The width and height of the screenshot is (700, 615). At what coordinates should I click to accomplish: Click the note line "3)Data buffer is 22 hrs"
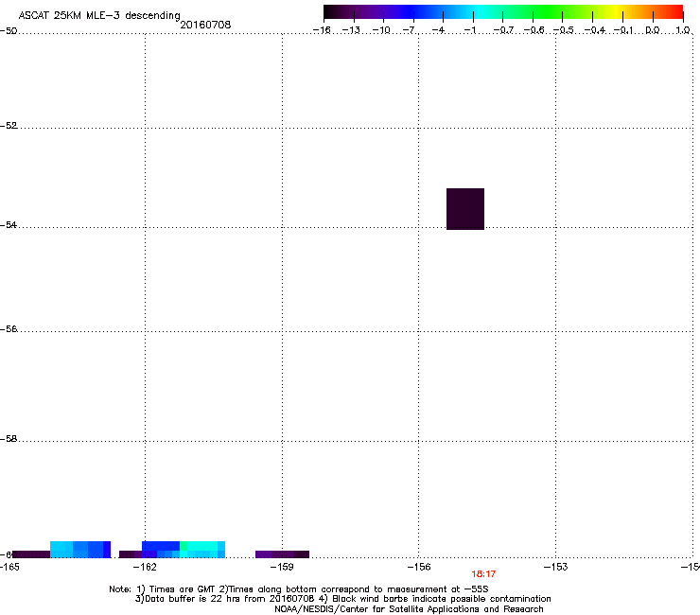[x=342, y=599]
